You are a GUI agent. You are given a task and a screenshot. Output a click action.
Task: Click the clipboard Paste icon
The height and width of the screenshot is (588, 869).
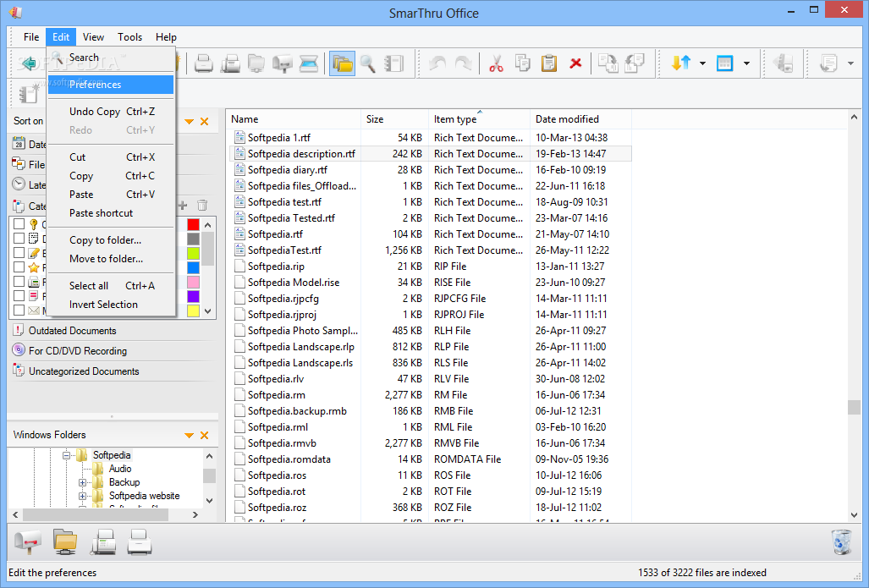(x=548, y=63)
